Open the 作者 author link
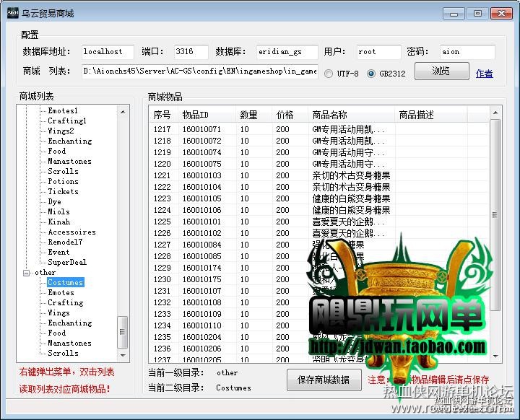Screen dimensions: 520x420 [484, 74]
